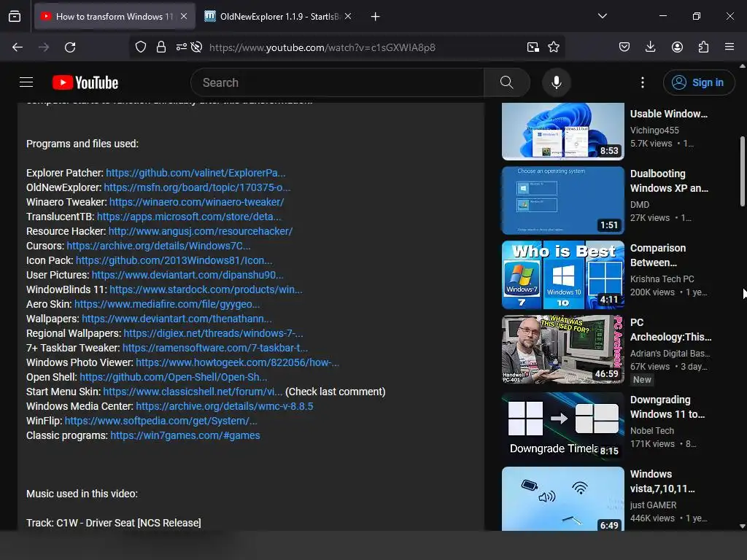Open the Firefox account icon
747x560 pixels.
[677, 47]
